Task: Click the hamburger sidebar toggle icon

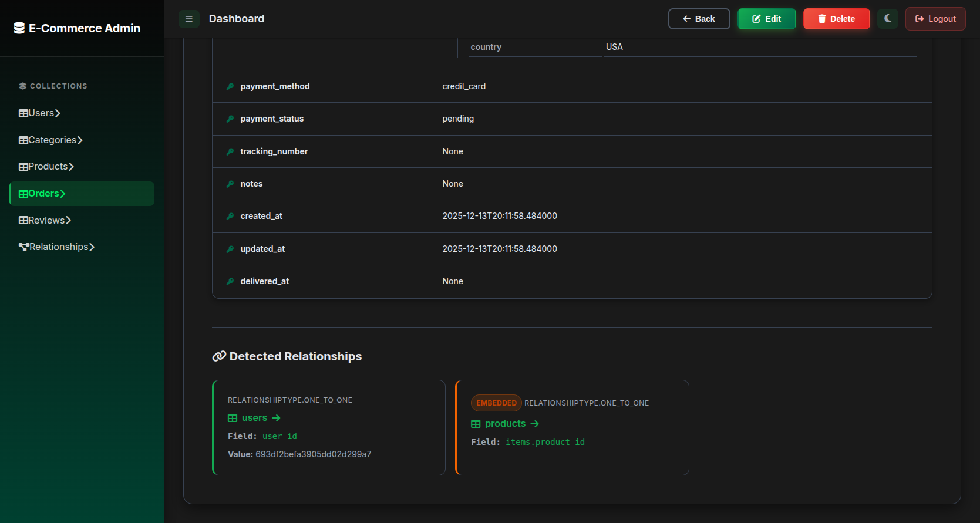Action: pos(189,19)
